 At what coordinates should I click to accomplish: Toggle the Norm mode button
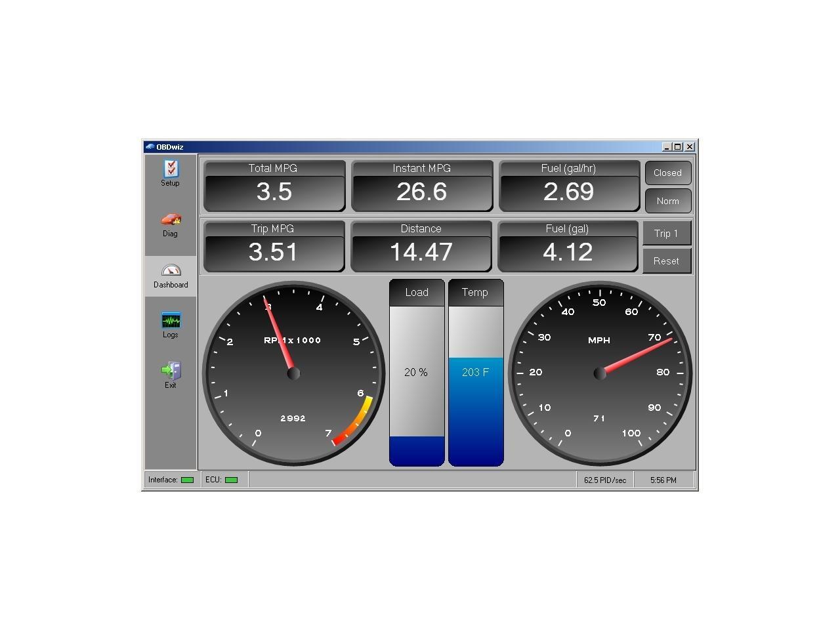pos(667,201)
